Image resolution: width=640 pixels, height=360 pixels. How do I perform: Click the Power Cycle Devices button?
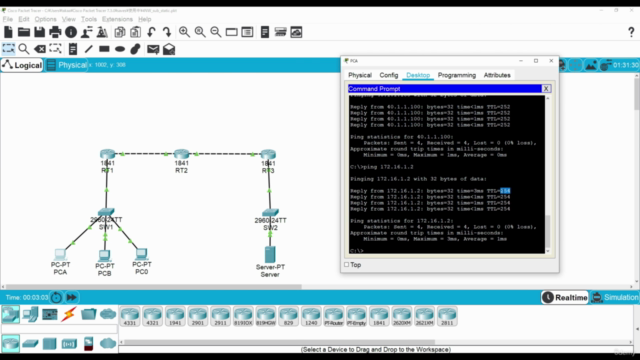pyautogui.click(x=56, y=298)
